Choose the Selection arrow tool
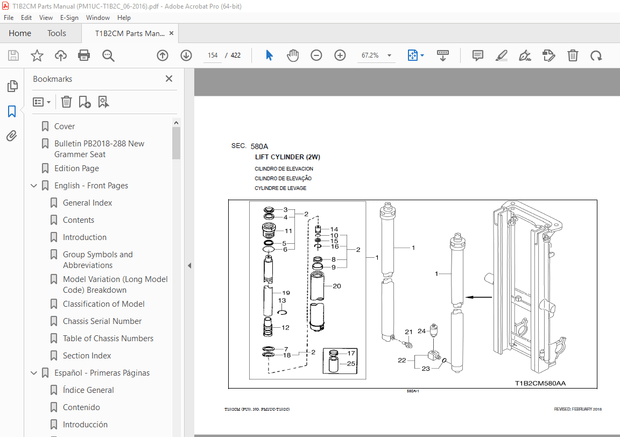The image size is (620, 437). coord(269,55)
